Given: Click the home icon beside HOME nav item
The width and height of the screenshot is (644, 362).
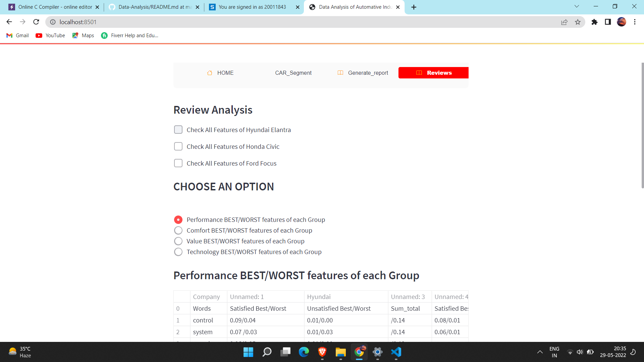Looking at the screenshot, I should pyautogui.click(x=210, y=73).
